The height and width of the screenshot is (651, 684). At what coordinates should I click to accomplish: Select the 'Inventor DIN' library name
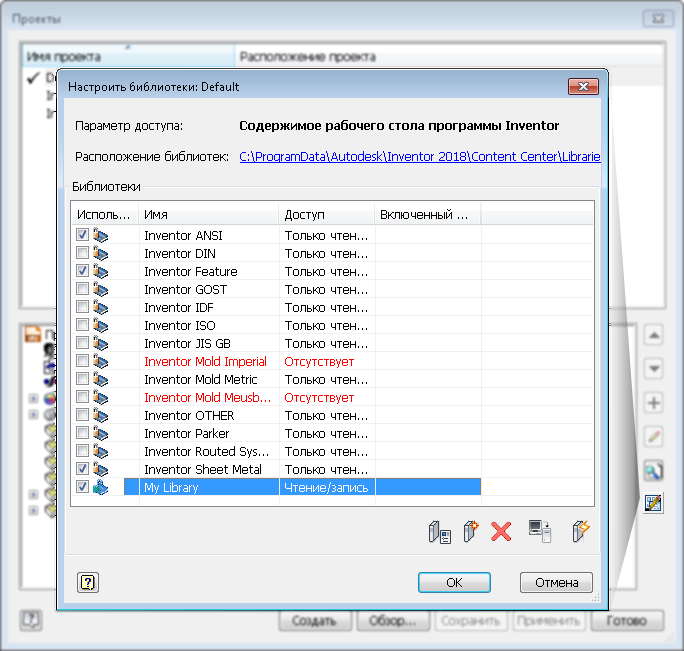pos(180,254)
